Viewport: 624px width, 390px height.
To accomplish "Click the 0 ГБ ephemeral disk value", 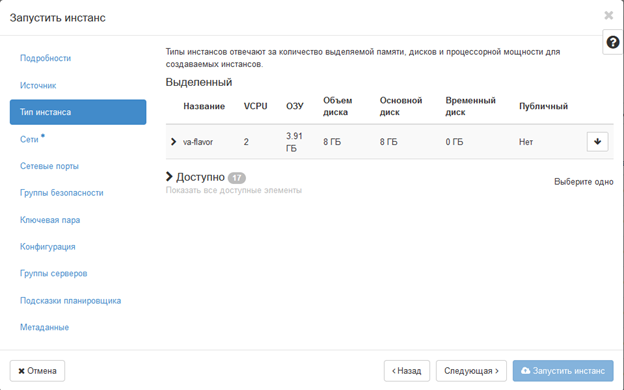I will 454,142.
